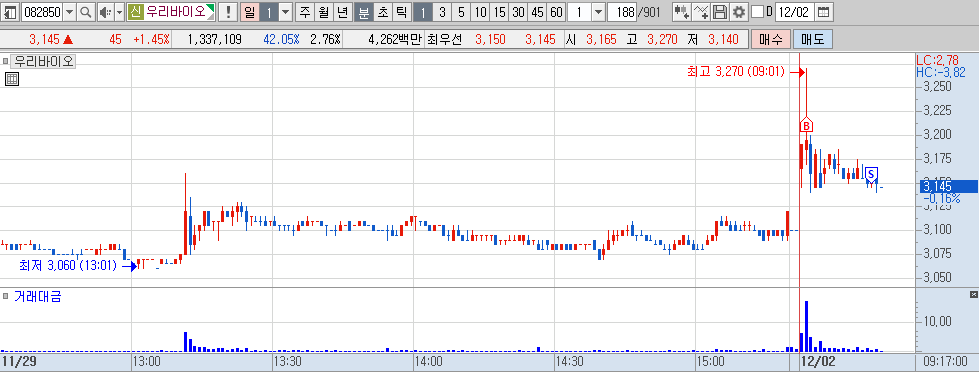Image resolution: width=979 pixels, height=372 pixels.
Task: Expand the stock code 082850 dropdown
Action: [x=69, y=12]
